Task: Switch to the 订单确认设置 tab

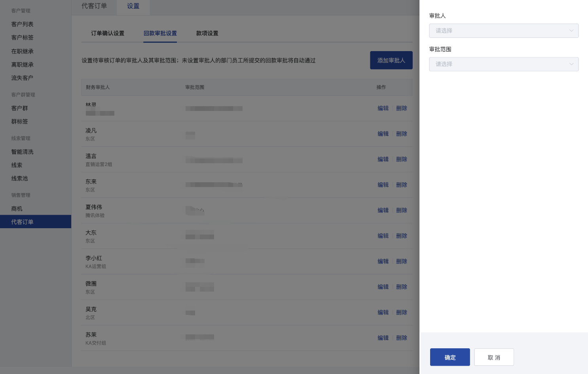Action: tap(108, 33)
